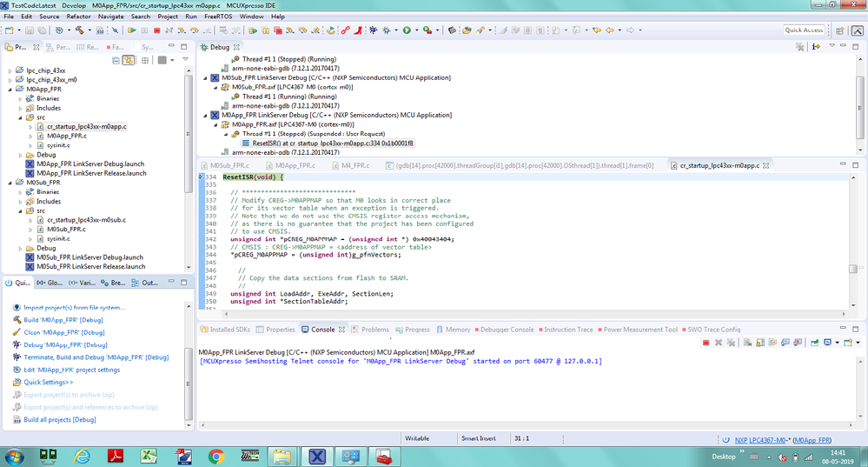Switch to the M4_FPR.c editor tab
The image size is (868, 467).
coord(354,165)
